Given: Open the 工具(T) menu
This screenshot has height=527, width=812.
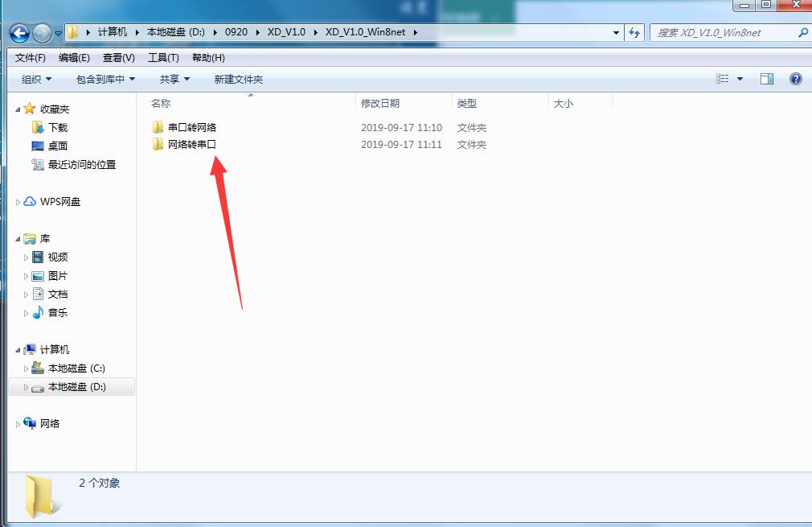Looking at the screenshot, I should click(163, 57).
